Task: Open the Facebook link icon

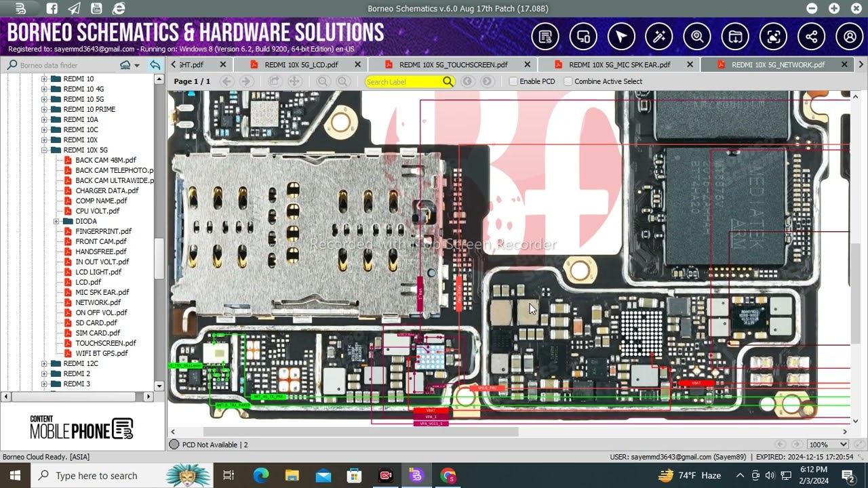Action: coord(52,9)
